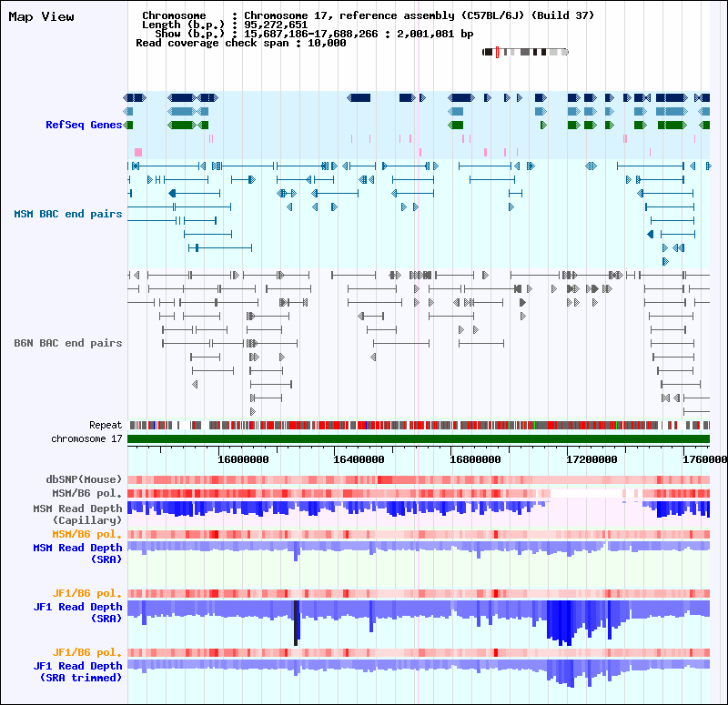This screenshot has height=705, width=728.
Task: Click the Read coverage check span value 10,000
Action: (x=327, y=43)
